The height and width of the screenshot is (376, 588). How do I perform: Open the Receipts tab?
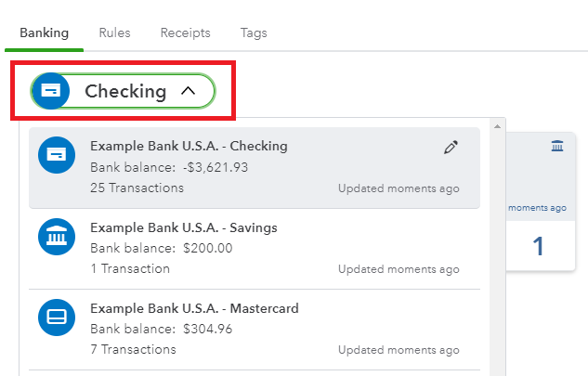coord(185,32)
